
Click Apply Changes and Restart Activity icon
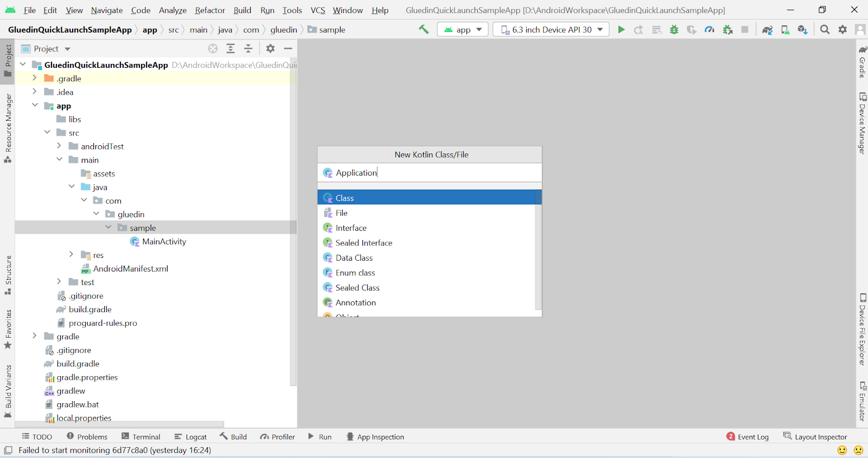[x=639, y=29]
